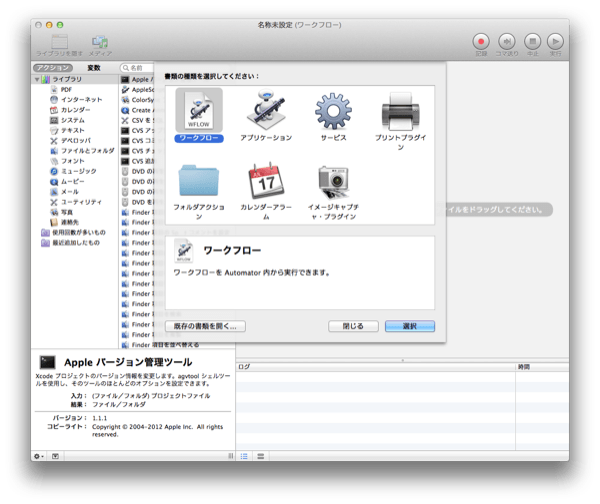Select ユーティリティ category in library

82,202
